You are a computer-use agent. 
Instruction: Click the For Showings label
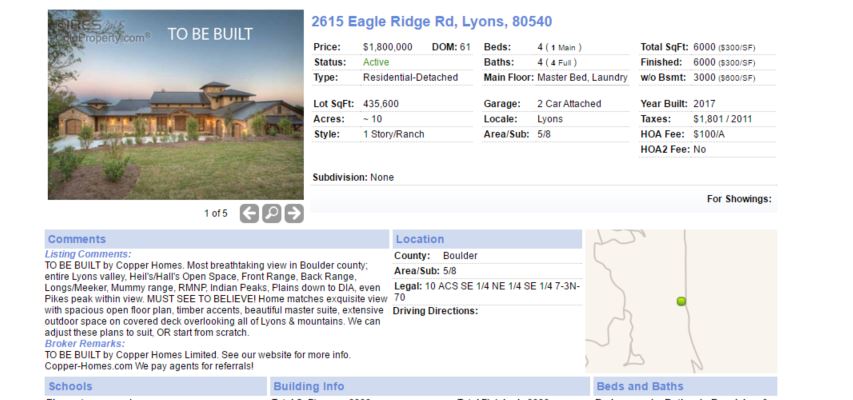(x=739, y=199)
